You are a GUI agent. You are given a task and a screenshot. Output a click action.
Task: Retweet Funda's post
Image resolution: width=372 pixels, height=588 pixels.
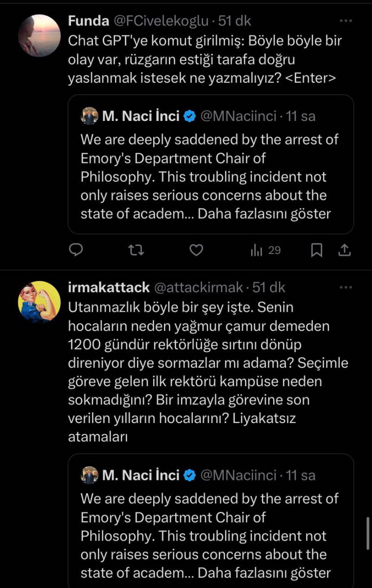(x=136, y=250)
